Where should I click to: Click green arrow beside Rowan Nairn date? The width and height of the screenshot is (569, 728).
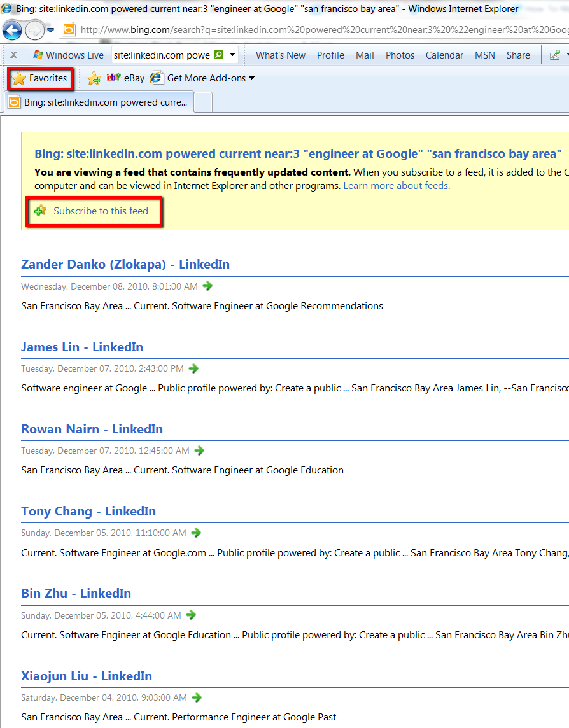[199, 451]
